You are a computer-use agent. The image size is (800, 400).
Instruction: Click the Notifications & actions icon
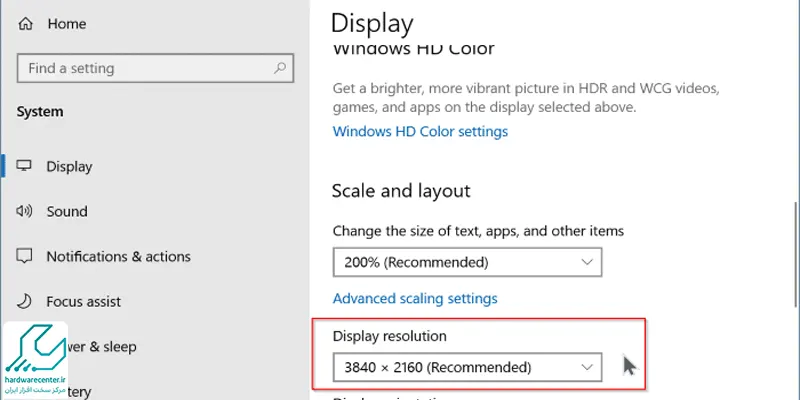point(24,256)
